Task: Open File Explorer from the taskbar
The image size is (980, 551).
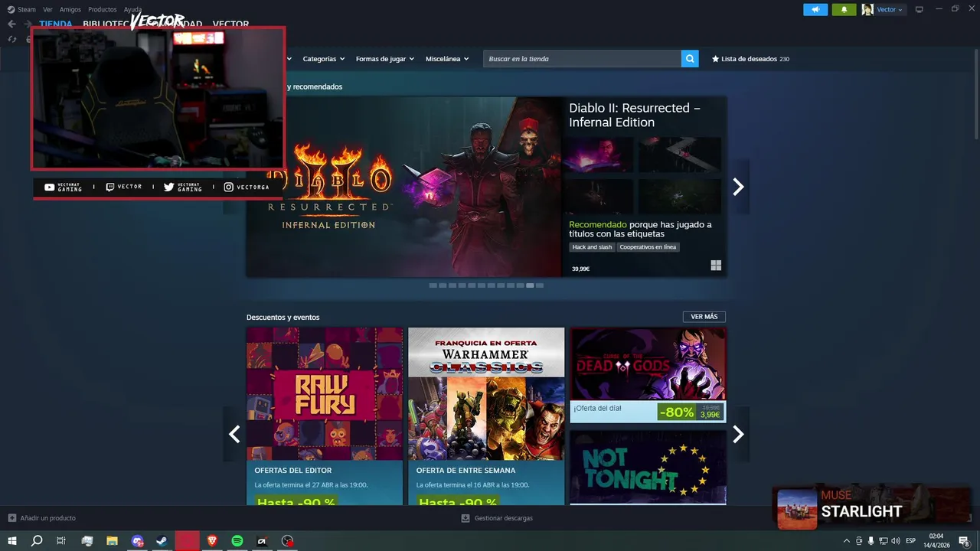Action: (112, 541)
